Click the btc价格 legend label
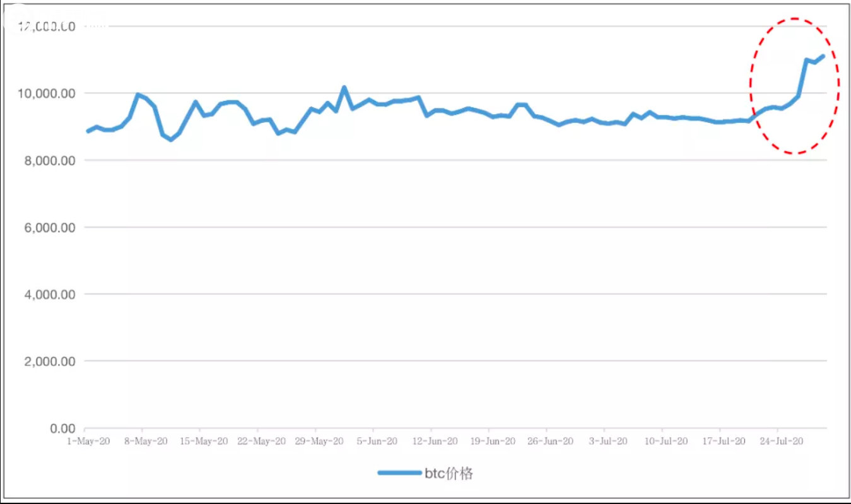Viewport: 851px width, 504px height. click(x=448, y=473)
